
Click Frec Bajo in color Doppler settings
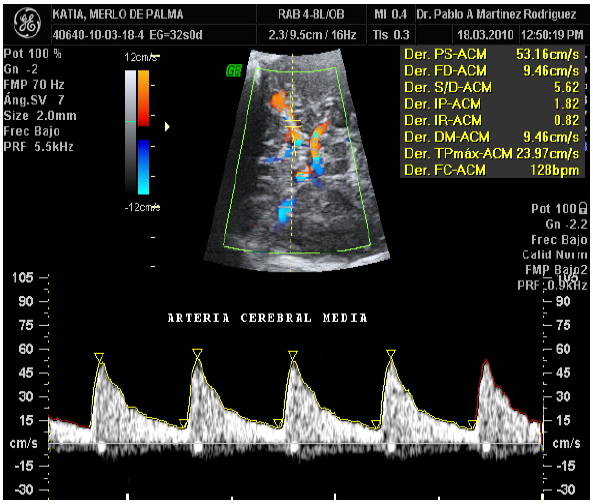click(32, 131)
